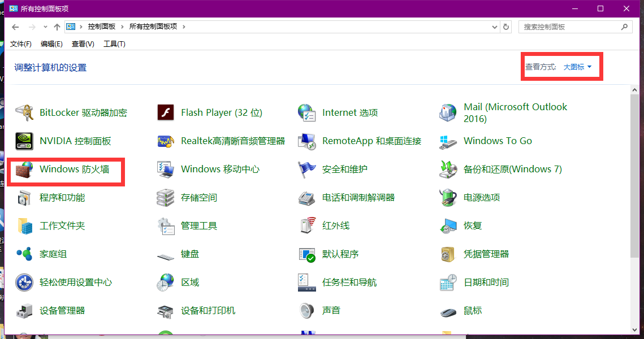Expand chevron after 所有控制面板项 breadcrumb
Image resolution: width=644 pixels, height=339 pixels.
184,27
